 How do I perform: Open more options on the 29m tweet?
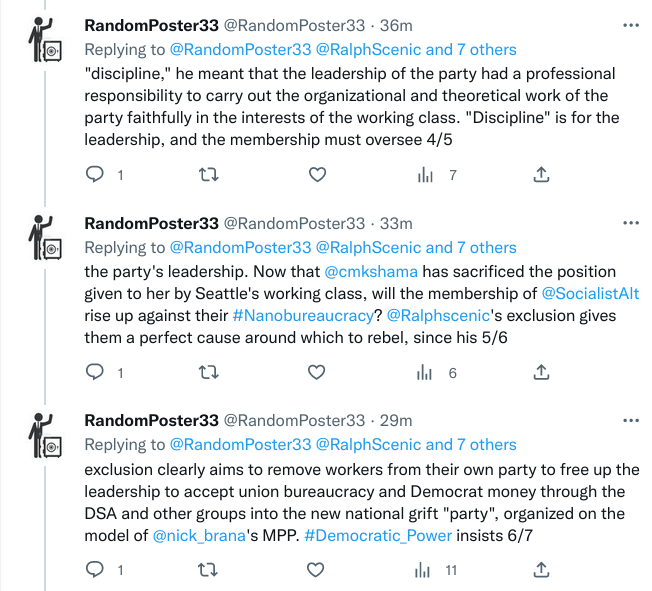click(629, 420)
